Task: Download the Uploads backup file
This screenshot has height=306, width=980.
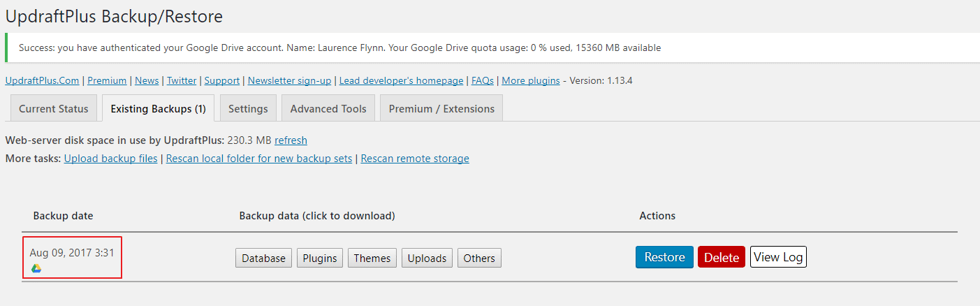Action: click(x=427, y=258)
